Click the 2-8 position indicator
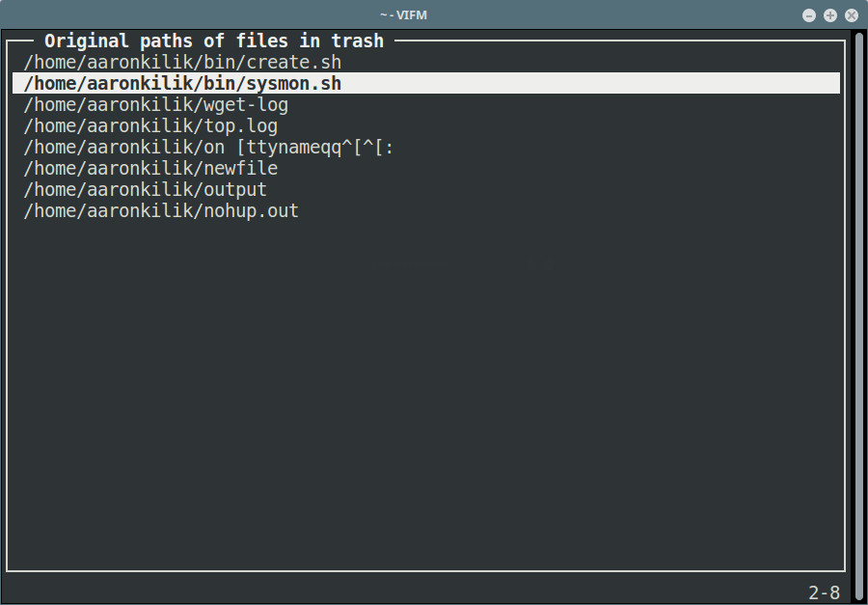Viewport: 868px width, 605px height. 825,592
